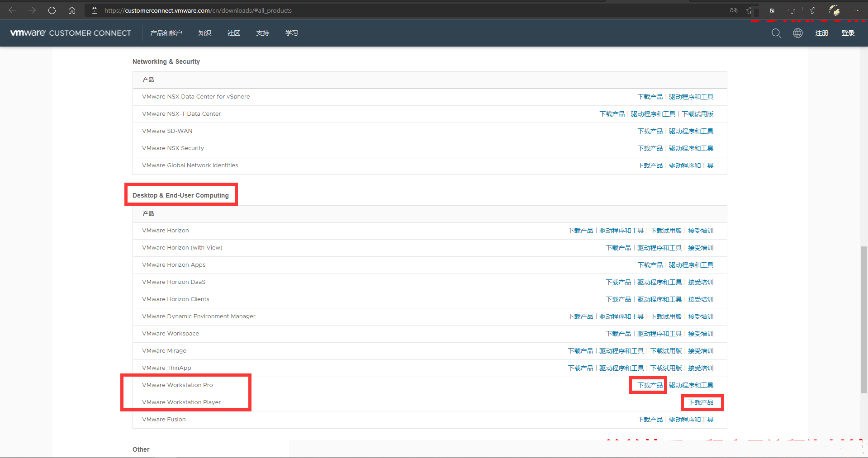The width and height of the screenshot is (868, 458).
Task: Click 下载产品 for VMware NSX-T Data Center
Action: [612, 114]
